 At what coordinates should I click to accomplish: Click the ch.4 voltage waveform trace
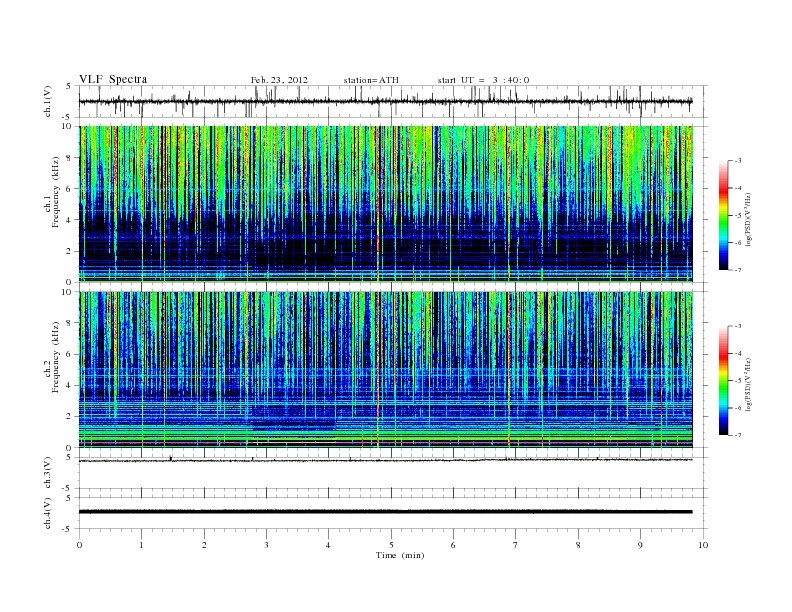pyautogui.click(x=386, y=512)
